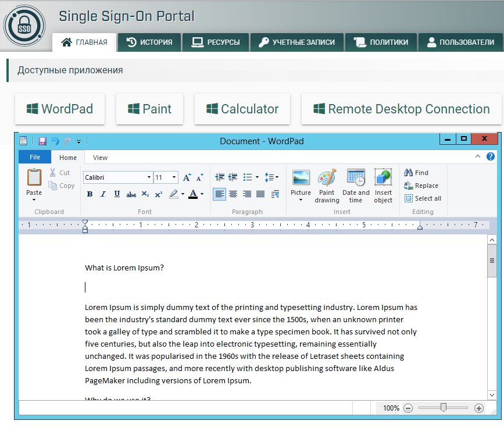Open Remote Desktop Connection

401,109
